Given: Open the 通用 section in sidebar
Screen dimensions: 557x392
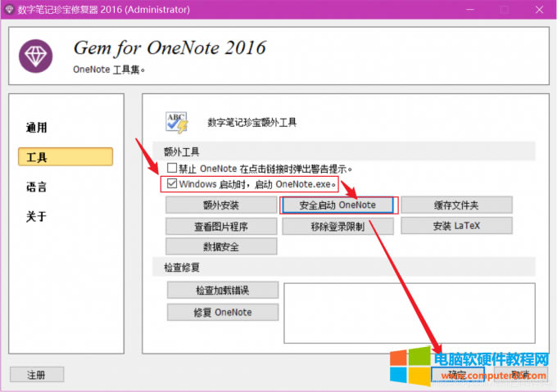Looking at the screenshot, I should point(36,128).
